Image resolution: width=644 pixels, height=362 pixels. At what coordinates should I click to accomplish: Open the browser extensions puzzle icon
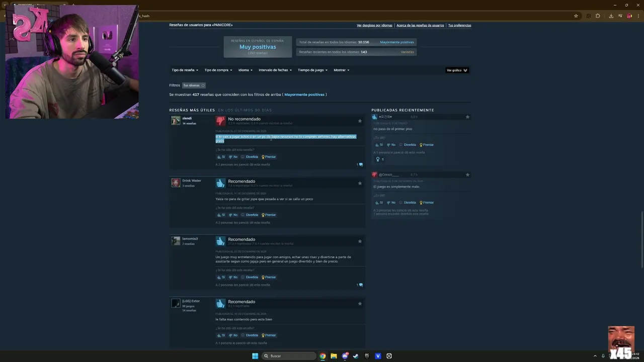598,16
